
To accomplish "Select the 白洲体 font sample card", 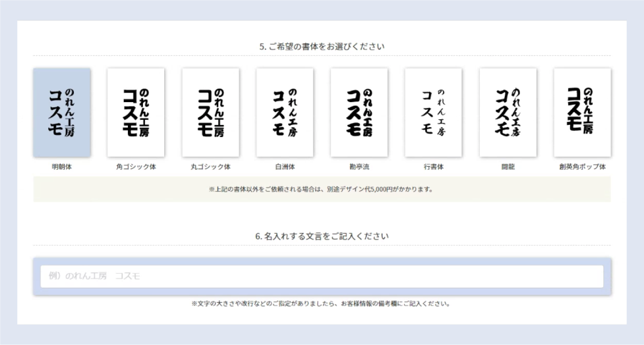I will tap(285, 113).
